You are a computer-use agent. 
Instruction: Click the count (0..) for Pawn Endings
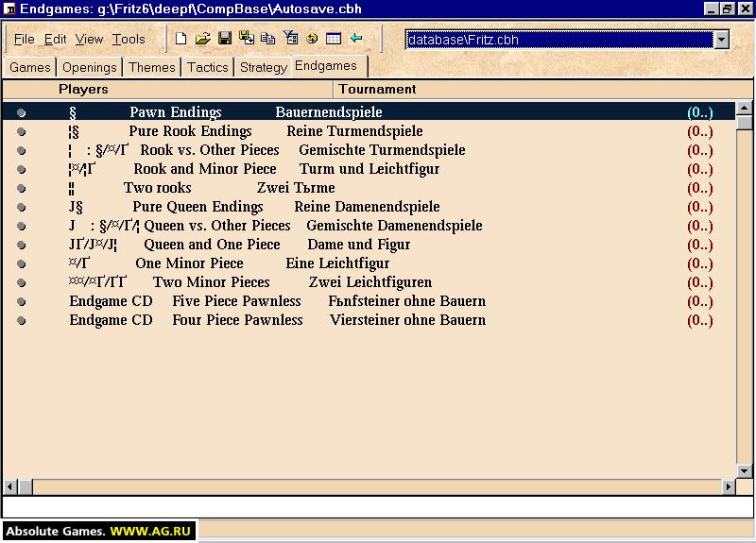(x=699, y=112)
